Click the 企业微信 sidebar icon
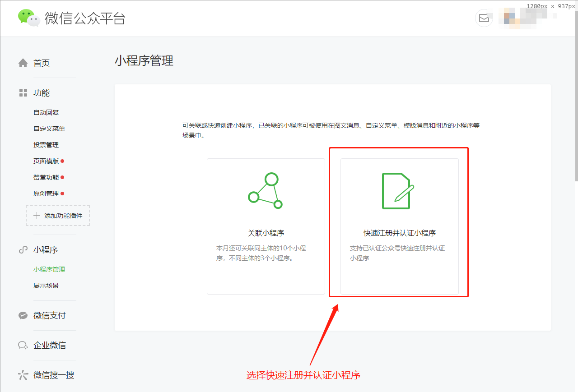 click(23, 346)
